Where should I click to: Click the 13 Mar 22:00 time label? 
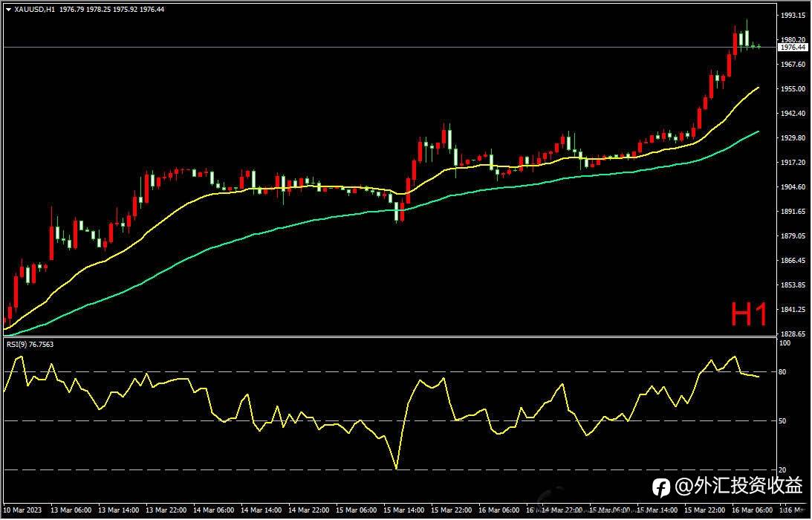point(168,510)
